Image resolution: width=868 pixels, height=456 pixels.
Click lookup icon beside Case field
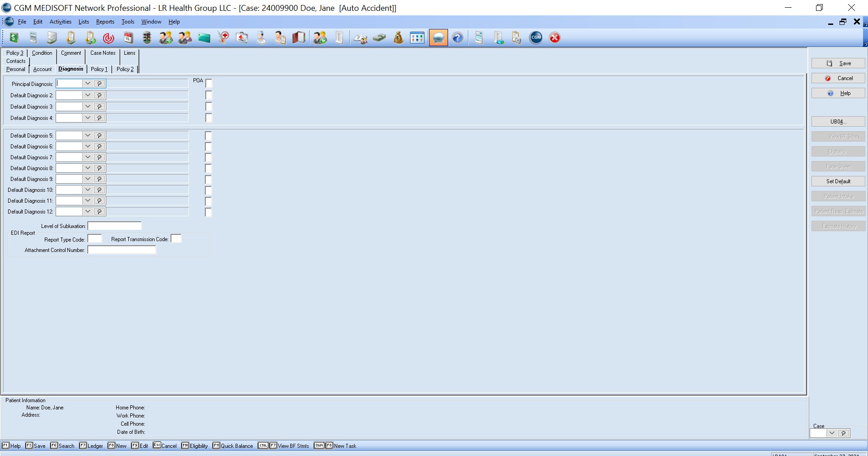[x=844, y=433]
